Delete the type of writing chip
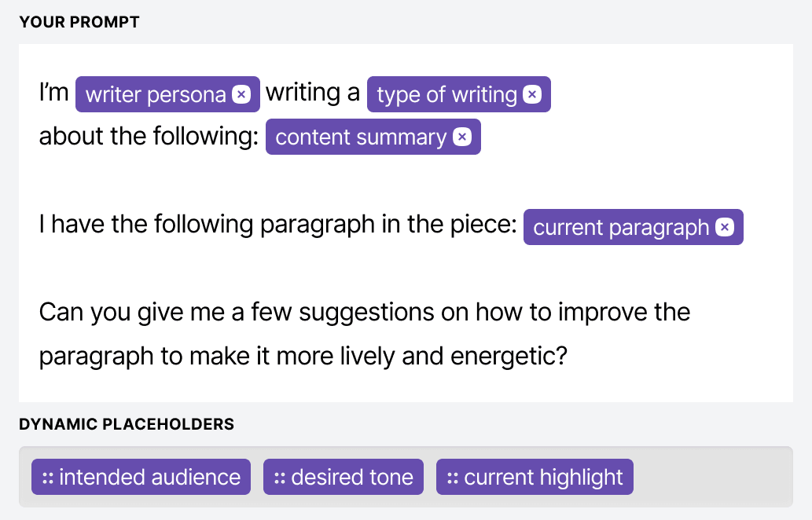 532,95
